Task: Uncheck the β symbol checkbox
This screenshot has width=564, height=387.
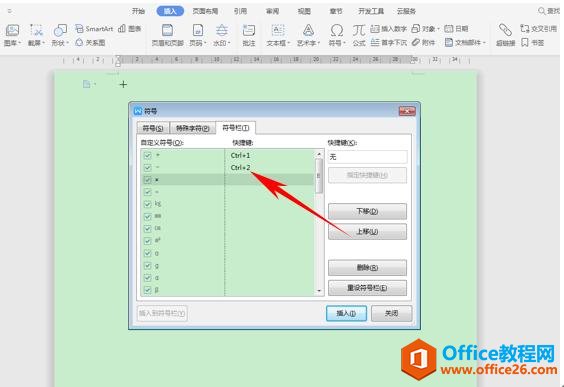Action: click(147, 290)
